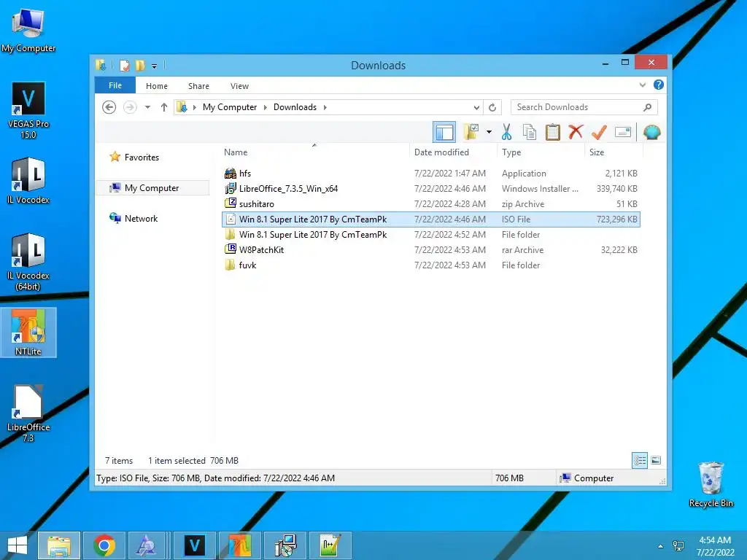Select LibreOffice_7.3.5_Win_x64 installer file

(431, 189)
